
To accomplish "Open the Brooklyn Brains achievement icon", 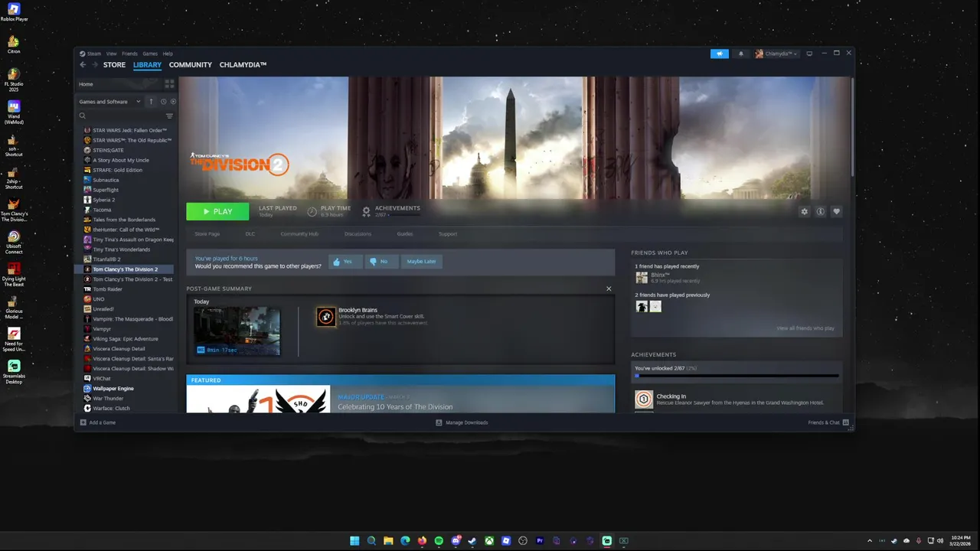I will point(326,317).
